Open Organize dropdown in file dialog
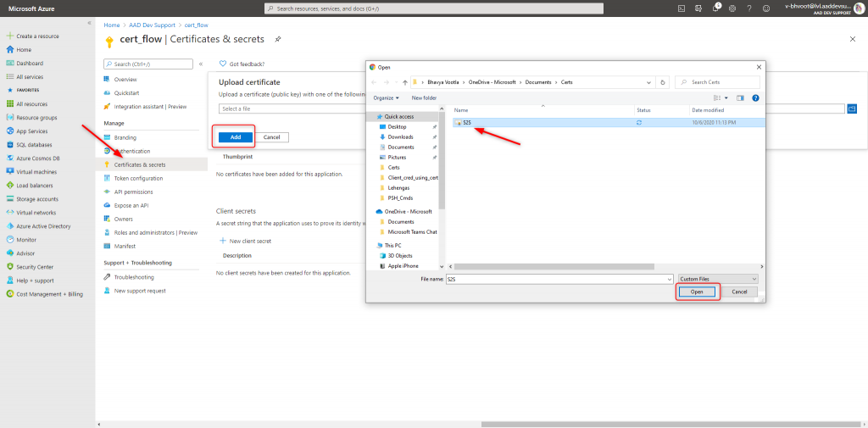Image resolution: width=868 pixels, height=428 pixels. point(386,98)
